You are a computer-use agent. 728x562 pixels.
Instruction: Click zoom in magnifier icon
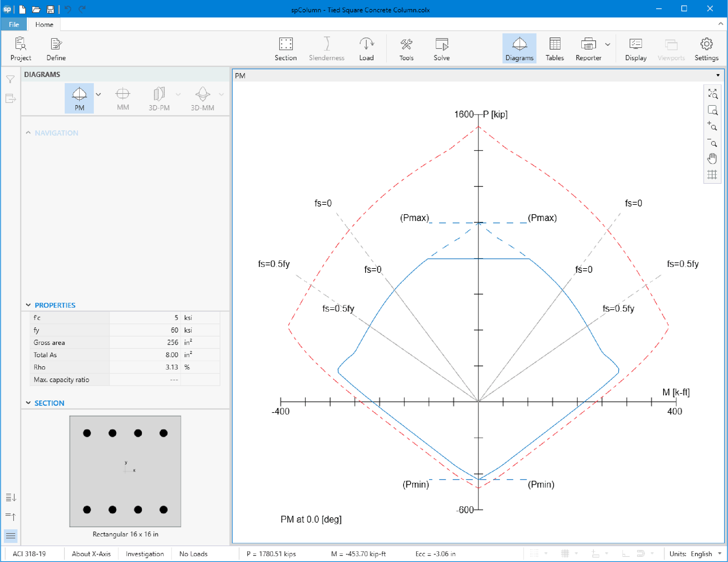pyautogui.click(x=712, y=126)
